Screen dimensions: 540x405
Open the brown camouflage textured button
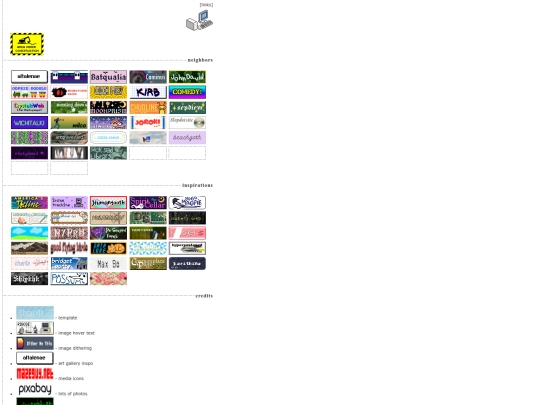point(69,137)
